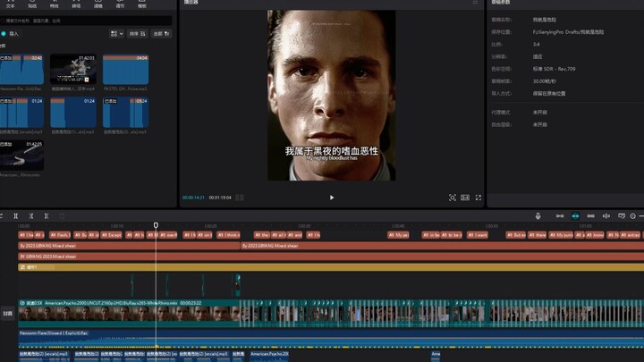Click the 保留在原有位置 import mode value
644x362 pixels.
click(549, 94)
